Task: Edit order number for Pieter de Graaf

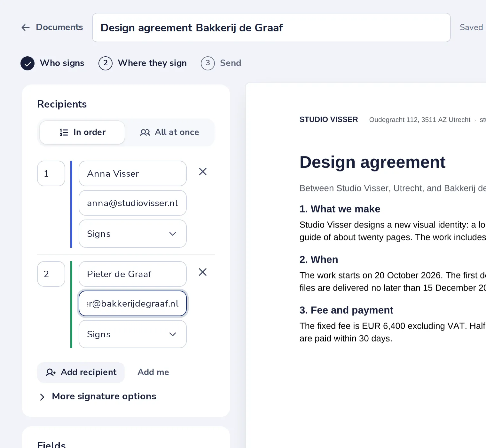Action: click(x=51, y=274)
